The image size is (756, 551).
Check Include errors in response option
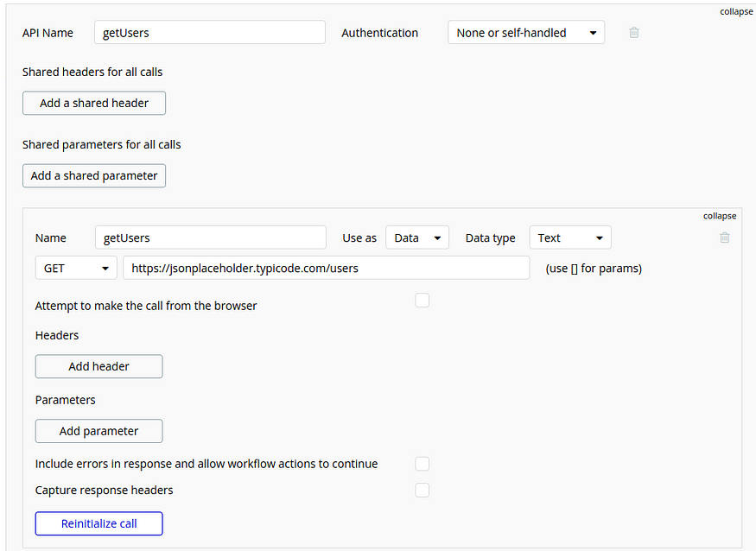pos(422,464)
